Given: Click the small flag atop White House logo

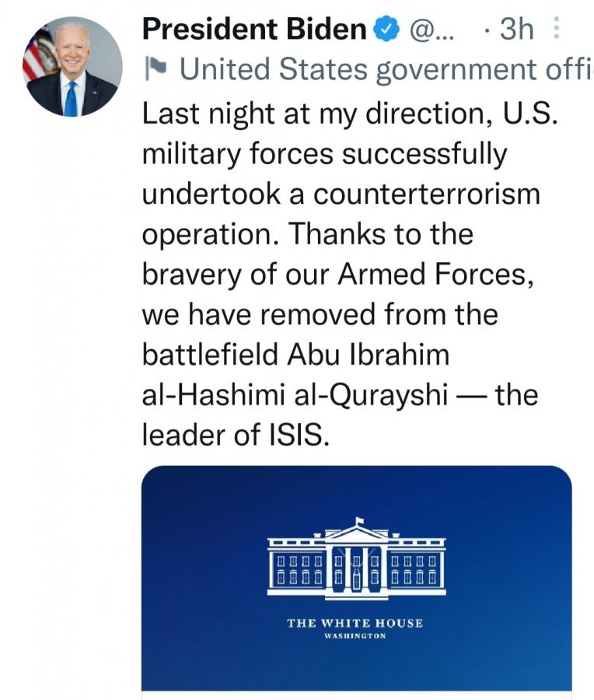Looking at the screenshot, I should click(359, 520).
